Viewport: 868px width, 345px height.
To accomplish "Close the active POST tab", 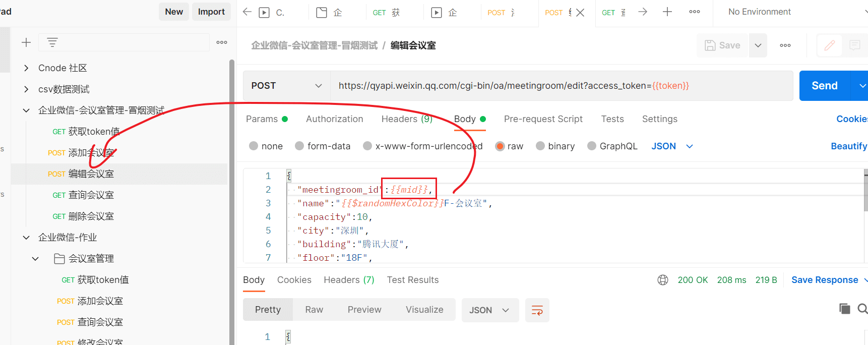I will tap(580, 13).
